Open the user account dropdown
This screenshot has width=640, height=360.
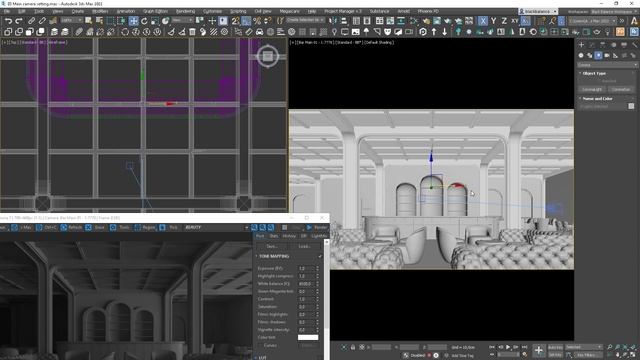pos(538,11)
